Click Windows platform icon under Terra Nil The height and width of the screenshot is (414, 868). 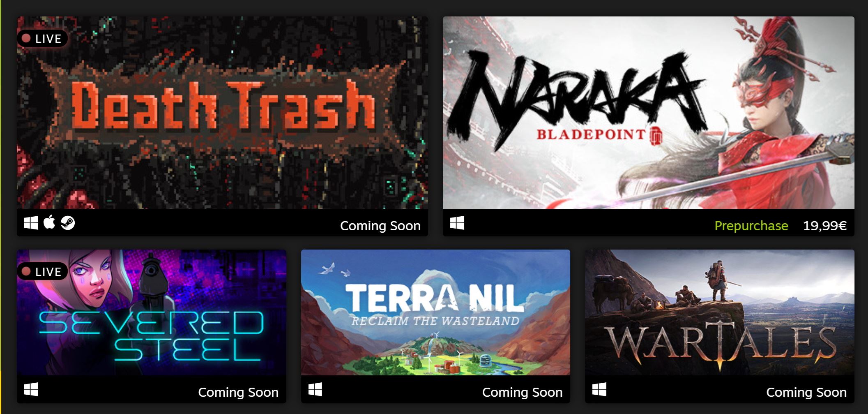[315, 389]
